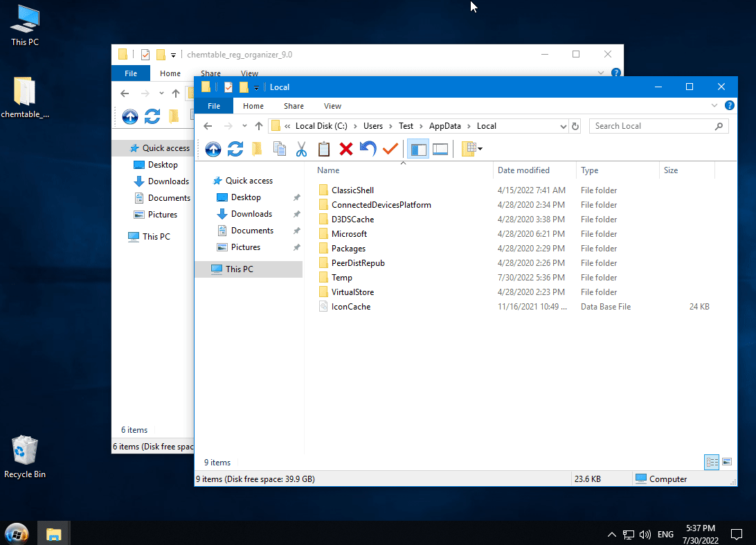Select the ConnectedDevicesPlatform folder
Viewport: 756px width, 545px height.
click(x=381, y=205)
